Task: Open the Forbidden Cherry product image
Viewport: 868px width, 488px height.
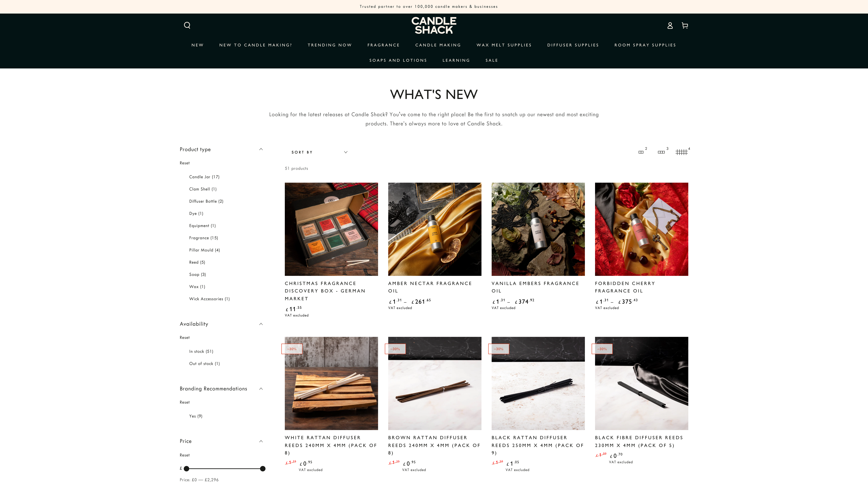Action: point(641,229)
